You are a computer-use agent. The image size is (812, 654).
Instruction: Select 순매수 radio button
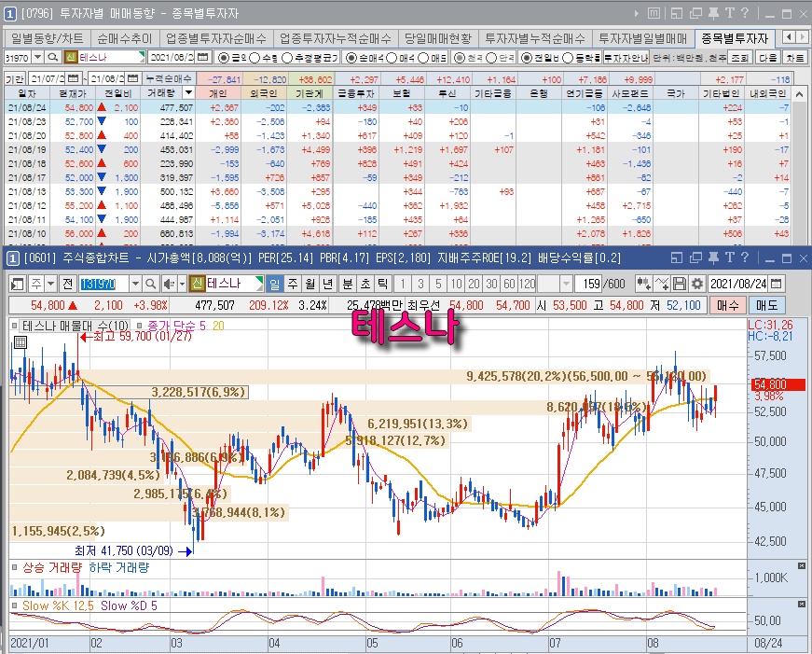(351, 58)
